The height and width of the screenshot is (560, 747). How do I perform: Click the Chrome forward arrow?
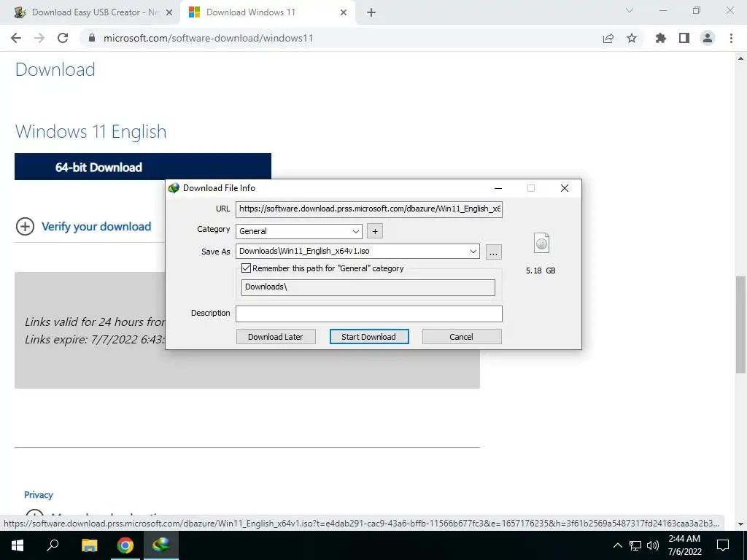(x=39, y=38)
